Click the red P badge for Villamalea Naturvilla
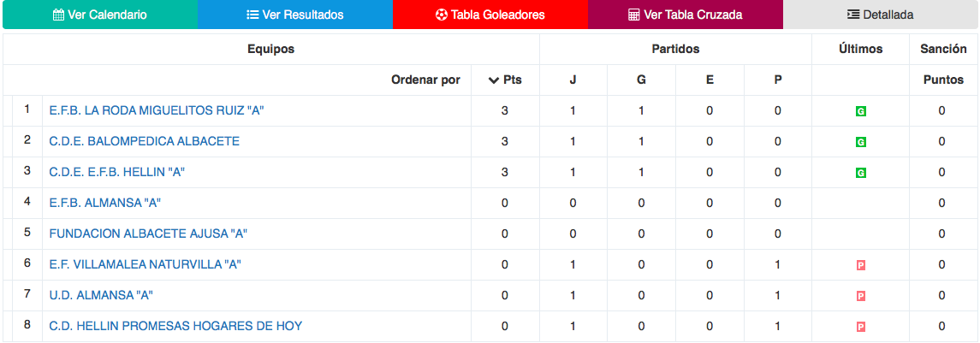980x343 pixels. click(860, 265)
